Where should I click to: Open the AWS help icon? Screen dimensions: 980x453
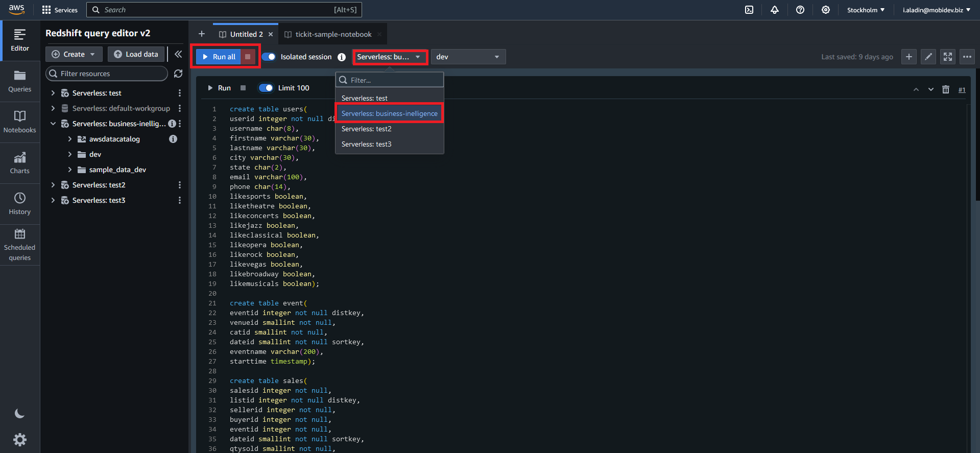click(800, 10)
